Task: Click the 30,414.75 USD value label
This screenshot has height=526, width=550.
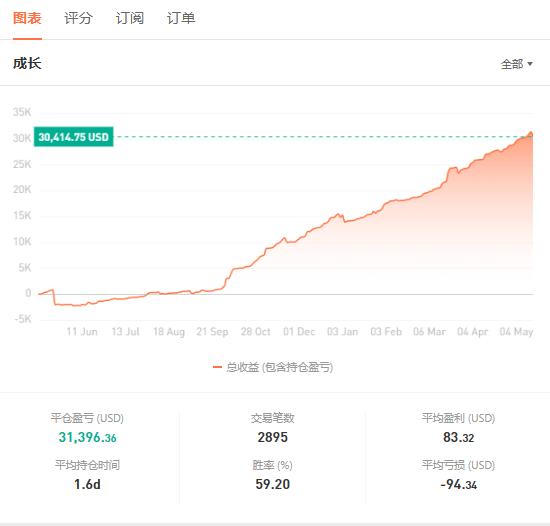Action: pyautogui.click(x=74, y=137)
